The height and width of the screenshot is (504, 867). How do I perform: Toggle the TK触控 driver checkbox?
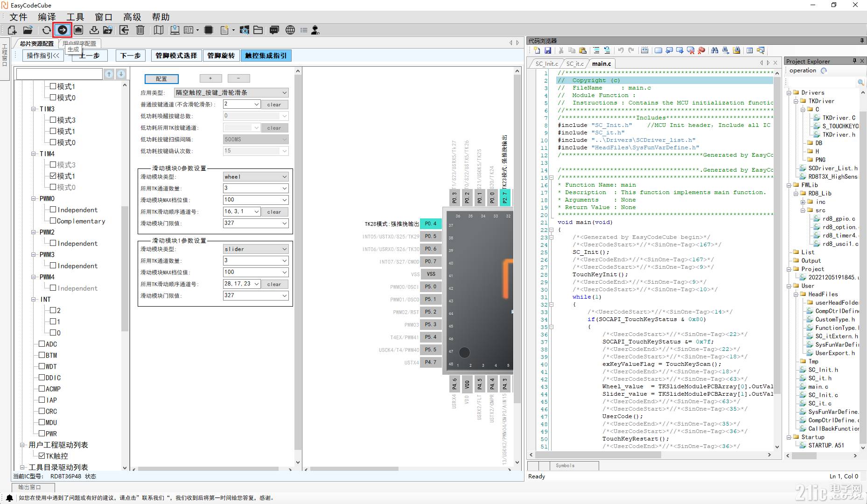42,456
